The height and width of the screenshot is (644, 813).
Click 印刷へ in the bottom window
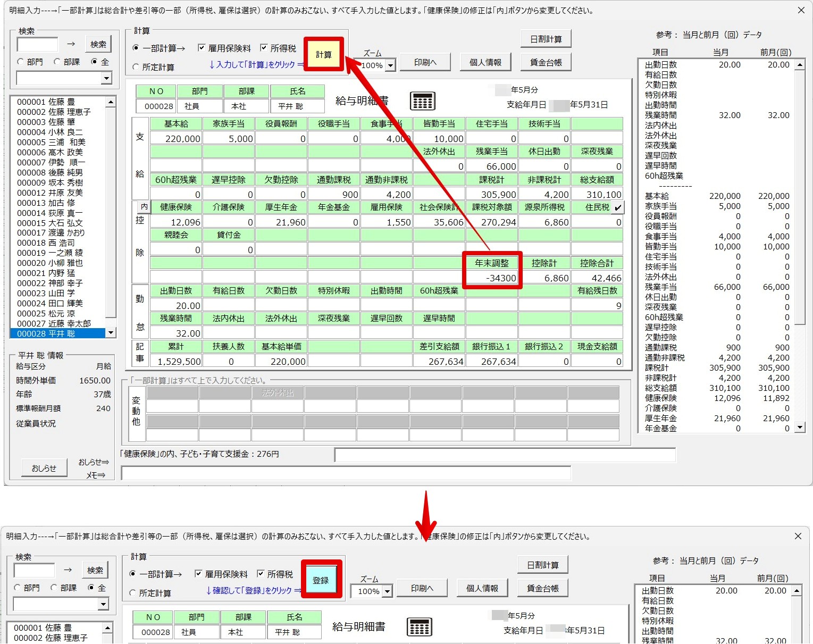[422, 588]
